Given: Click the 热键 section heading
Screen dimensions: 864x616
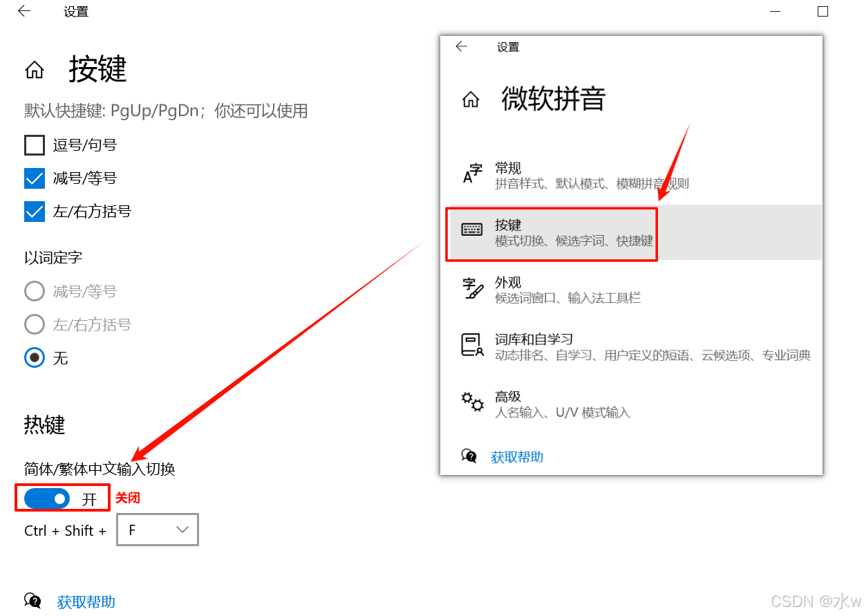Looking at the screenshot, I should pyautogui.click(x=45, y=424).
